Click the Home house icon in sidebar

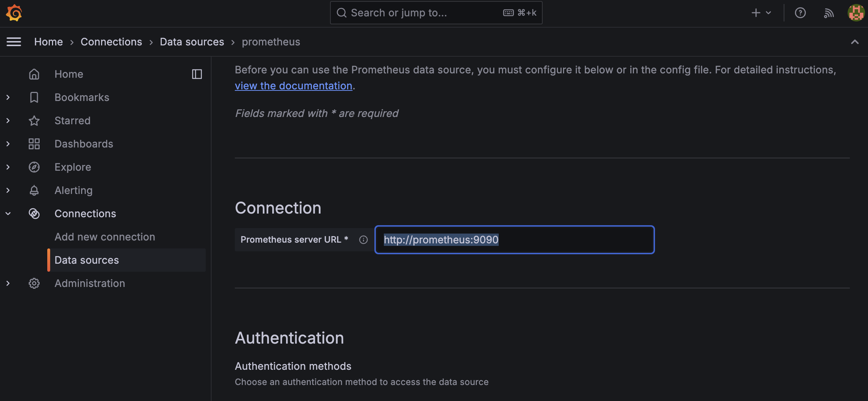coord(34,74)
